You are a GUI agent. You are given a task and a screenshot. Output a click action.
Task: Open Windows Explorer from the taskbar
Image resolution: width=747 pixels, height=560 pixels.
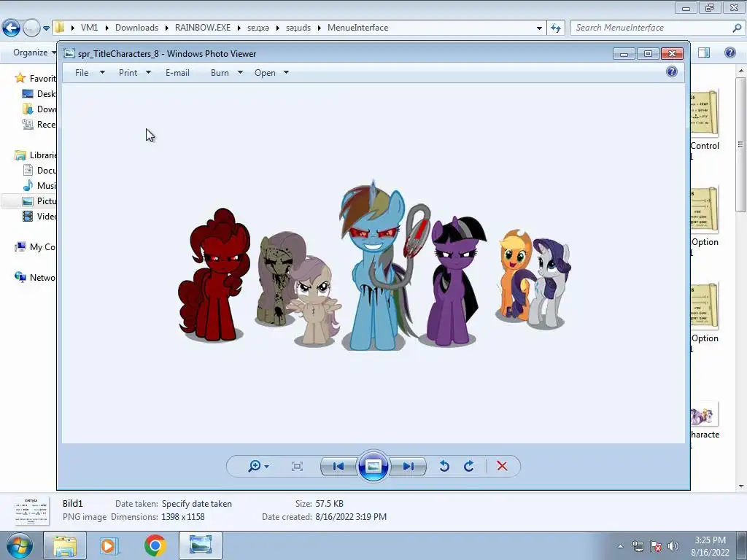(x=65, y=545)
